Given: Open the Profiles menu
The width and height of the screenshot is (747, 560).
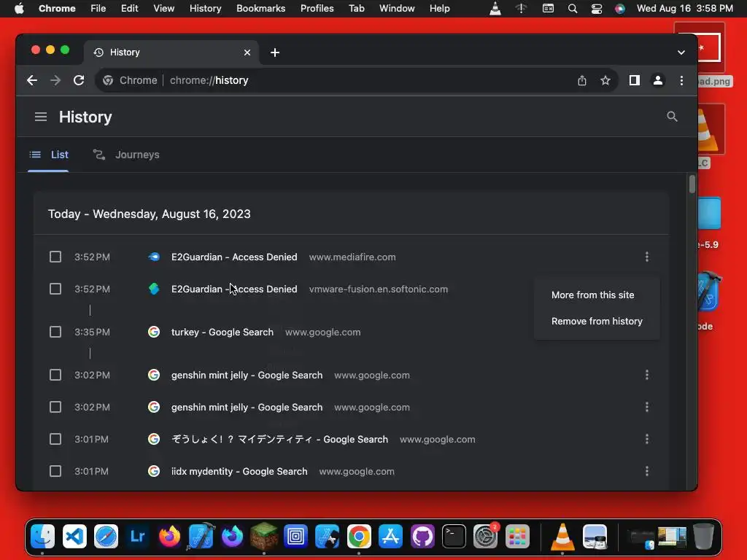Looking at the screenshot, I should (x=317, y=9).
